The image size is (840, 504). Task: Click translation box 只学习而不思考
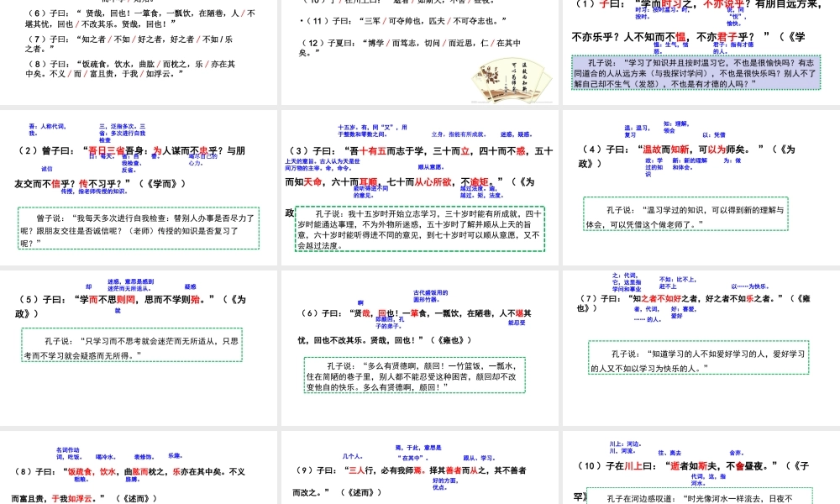point(132,345)
